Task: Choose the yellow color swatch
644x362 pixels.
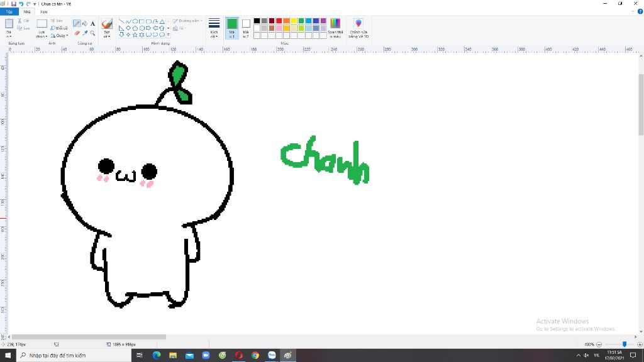Action: click(x=294, y=21)
